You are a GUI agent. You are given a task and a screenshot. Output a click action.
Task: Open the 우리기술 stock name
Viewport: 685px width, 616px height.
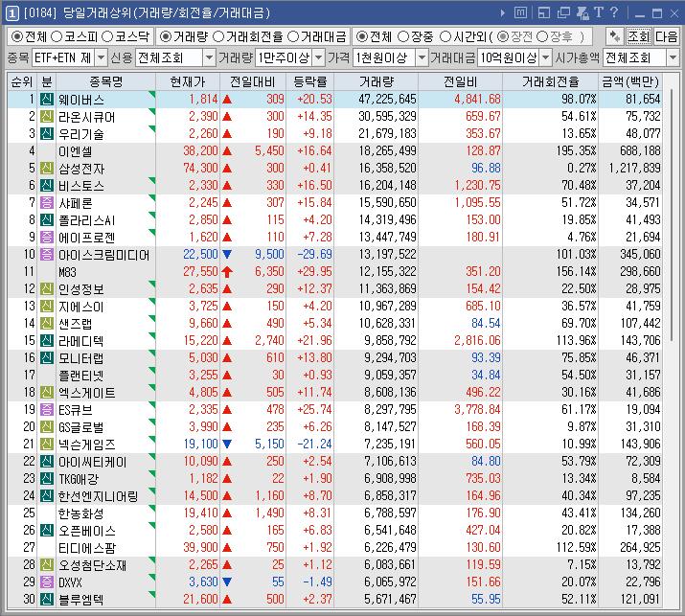(81, 134)
